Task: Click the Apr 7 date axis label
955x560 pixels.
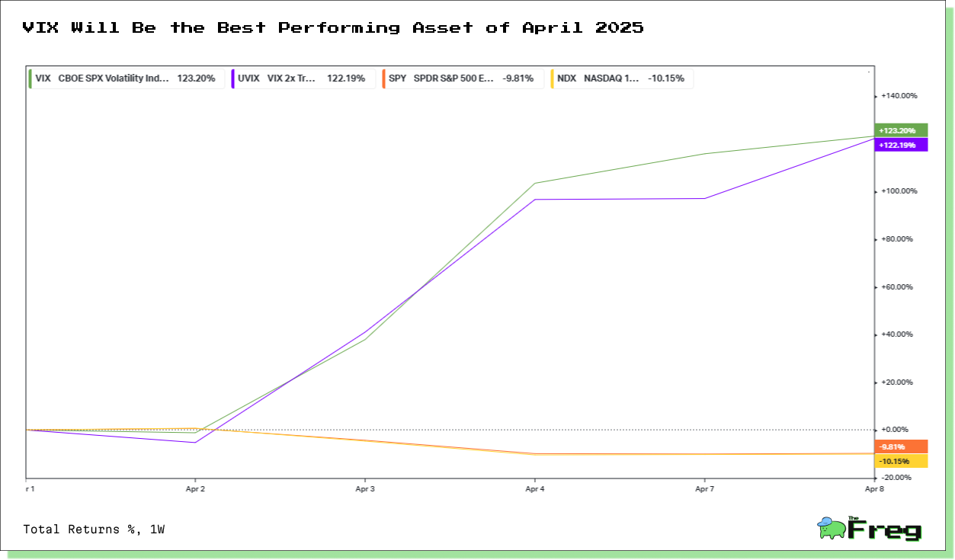Action: pos(705,488)
